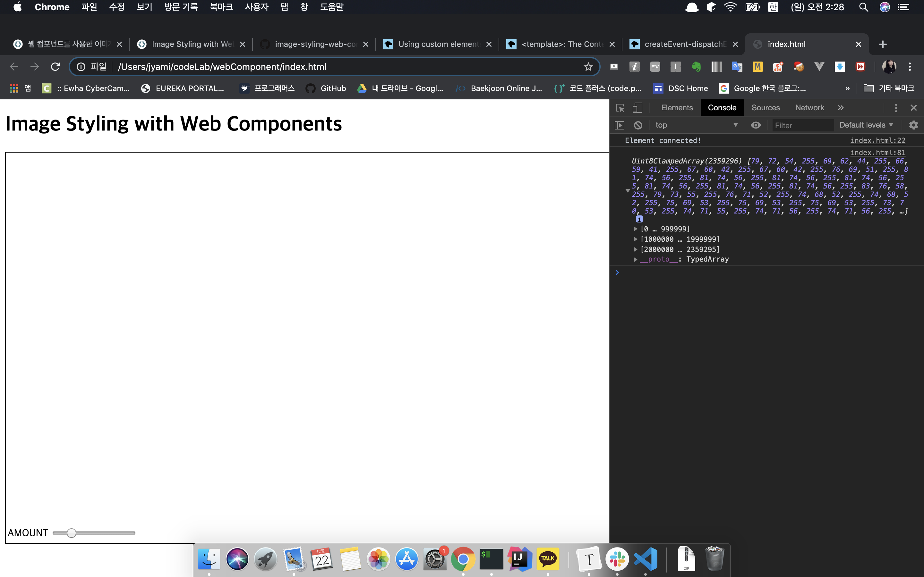
Task: Clear the console with the ban icon
Action: click(x=638, y=125)
